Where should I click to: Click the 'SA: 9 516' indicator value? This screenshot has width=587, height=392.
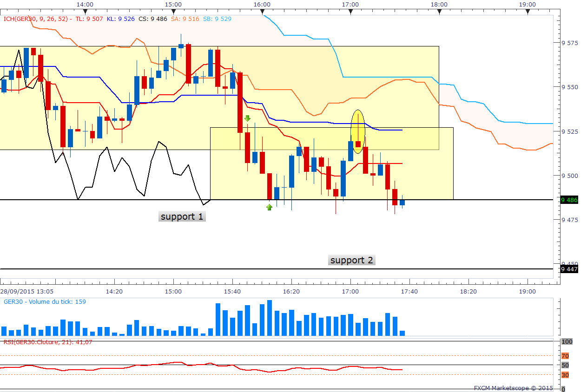tap(185, 19)
